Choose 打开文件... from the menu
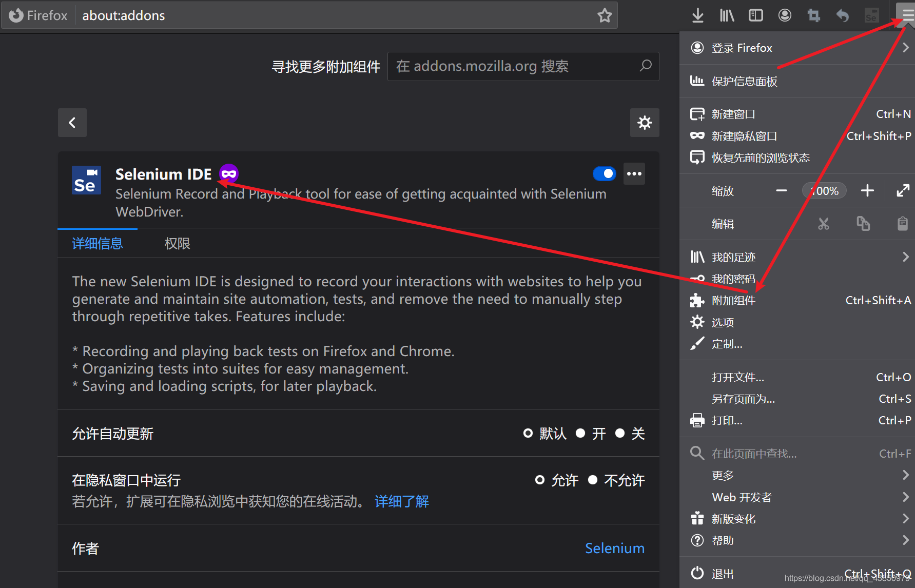This screenshot has width=915, height=588. [797, 377]
